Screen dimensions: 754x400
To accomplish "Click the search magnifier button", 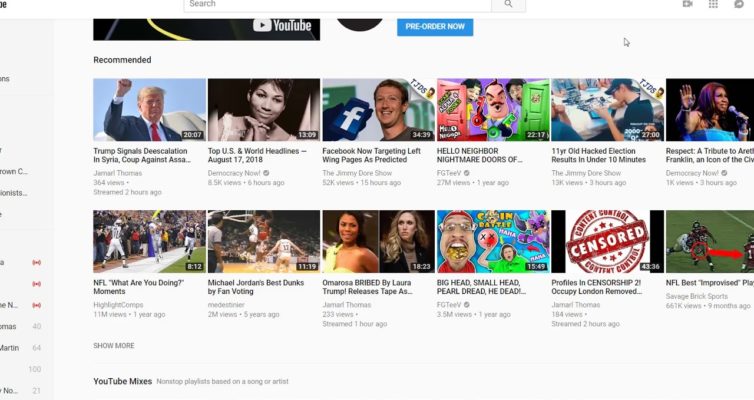I will [x=508, y=4].
